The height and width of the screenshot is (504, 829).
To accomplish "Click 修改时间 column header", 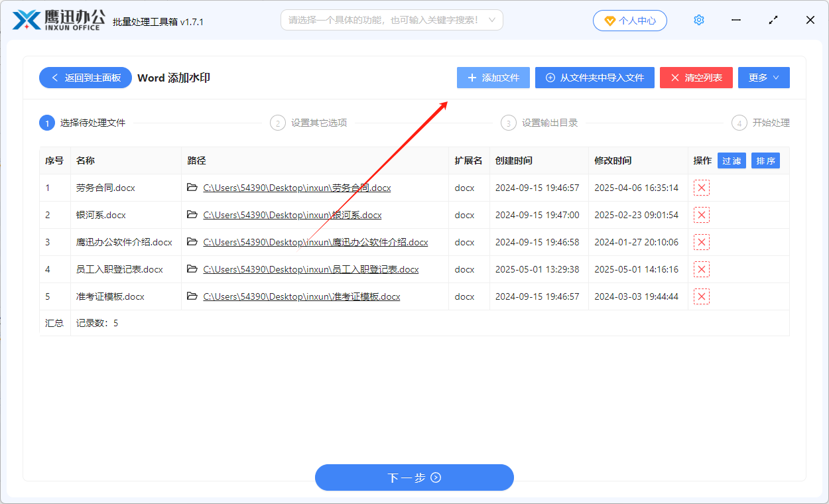I will pos(613,160).
